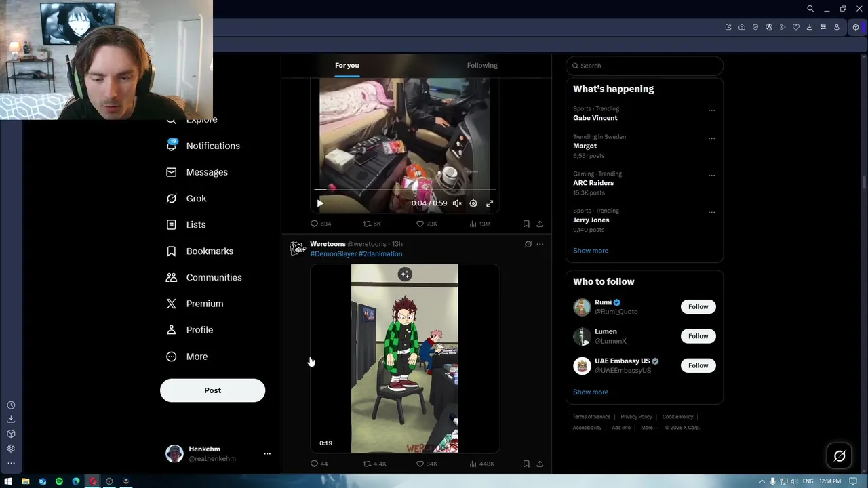Share the top video post

point(540,224)
